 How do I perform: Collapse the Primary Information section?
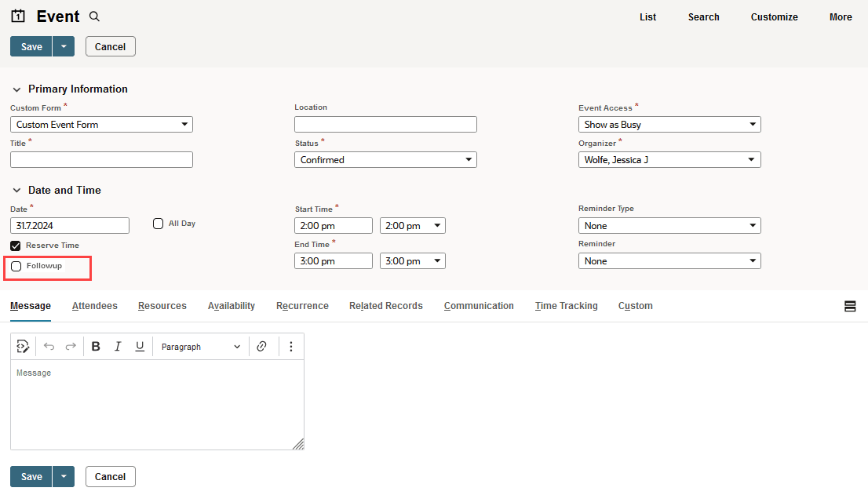[16, 89]
